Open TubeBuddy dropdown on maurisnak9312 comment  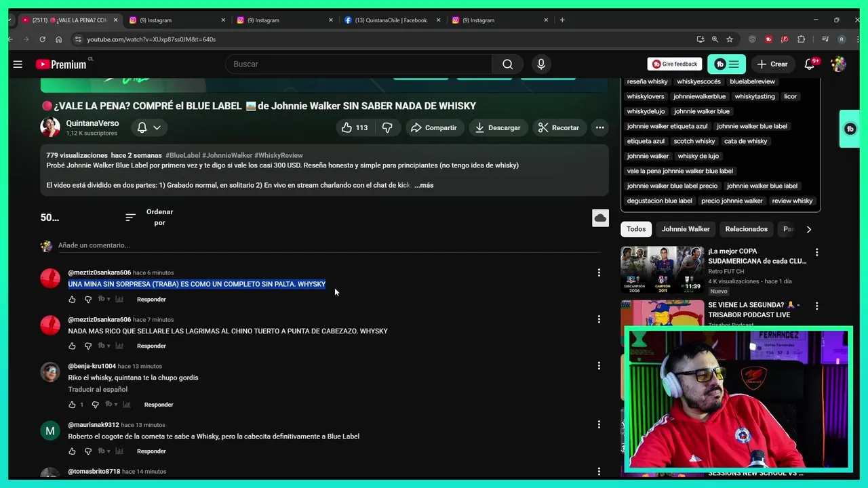point(104,451)
